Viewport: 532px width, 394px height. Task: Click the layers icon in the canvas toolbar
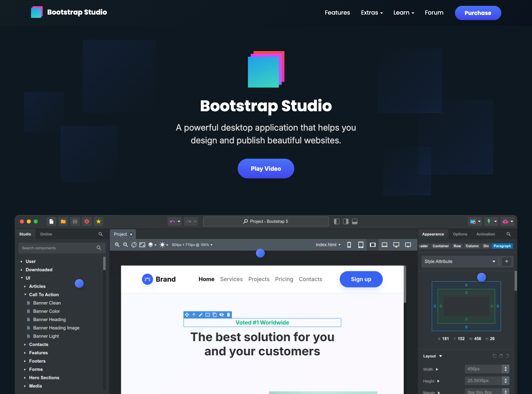coord(151,245)
